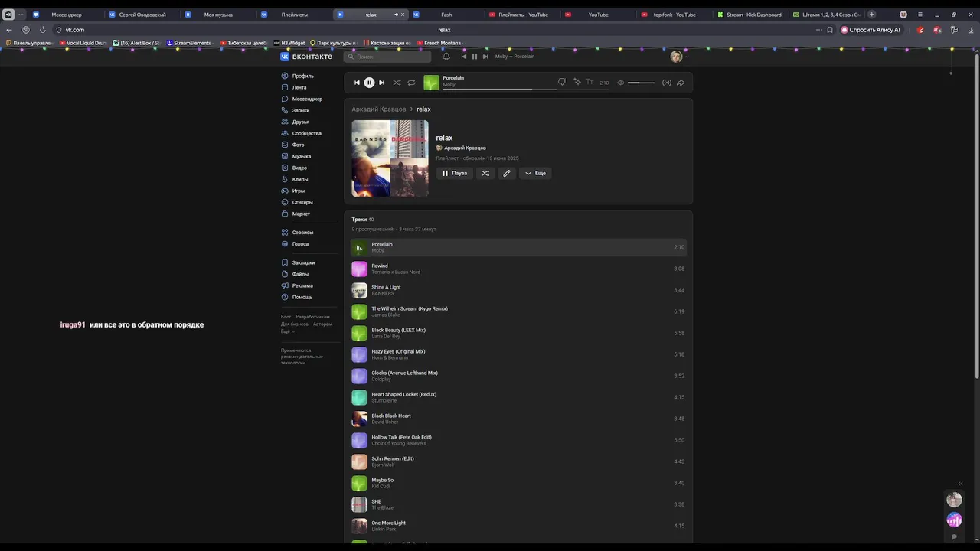Image resolution: width=980 pixels, height=551 pixels.
Task: Open Сервисы icon in sidebar
Action: pyautogui.click(x=285, y=232)
